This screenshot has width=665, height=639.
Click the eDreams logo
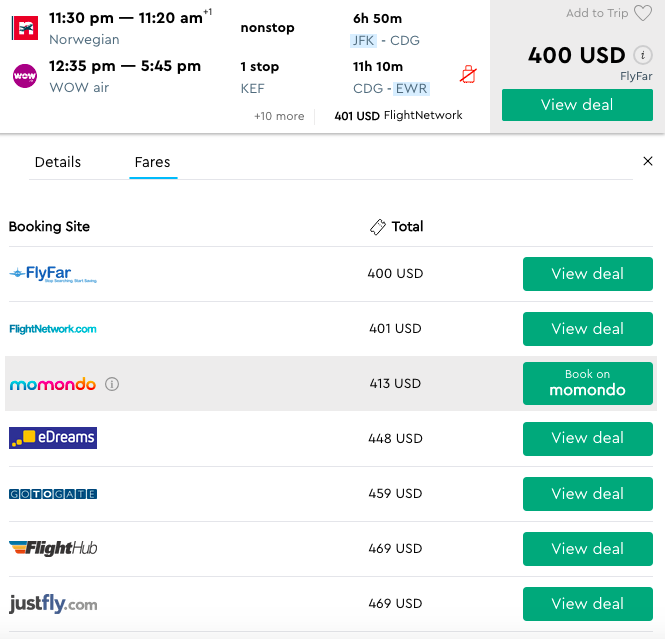[x=53, y=438]
